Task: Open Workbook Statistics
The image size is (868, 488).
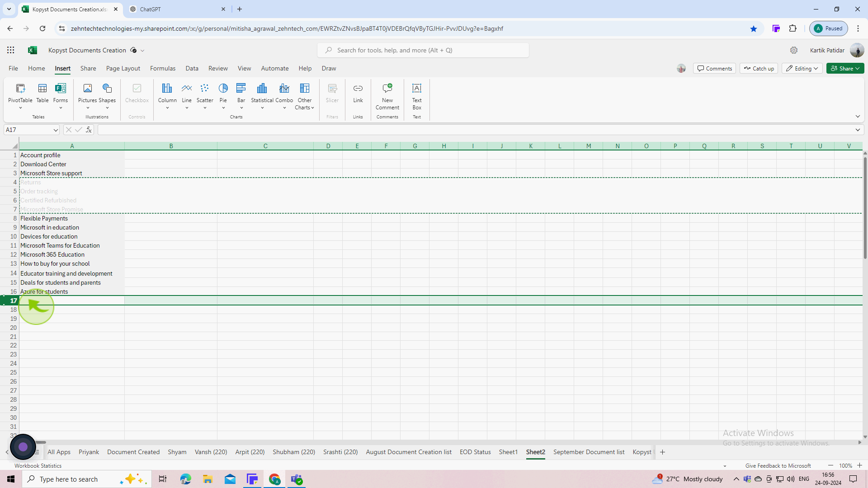Action: click(38, 465)
